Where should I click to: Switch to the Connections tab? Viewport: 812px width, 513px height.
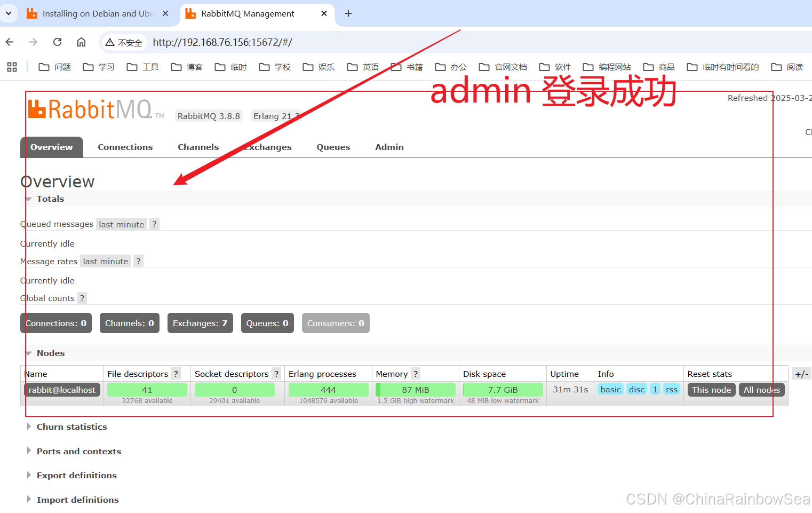[x=125, y=147]
